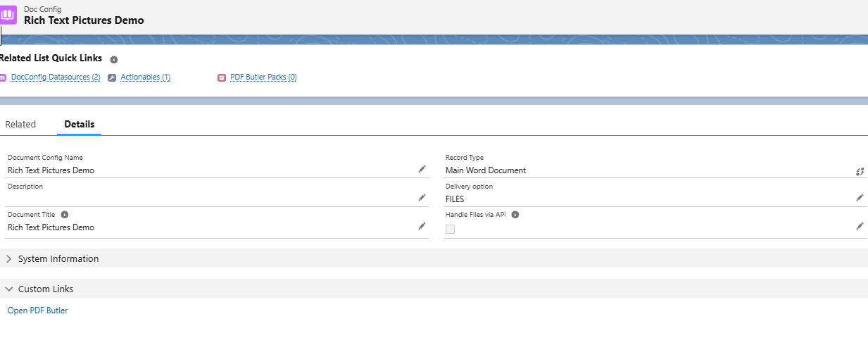Click the Related List Quick Links heading

tap(51, 58)
